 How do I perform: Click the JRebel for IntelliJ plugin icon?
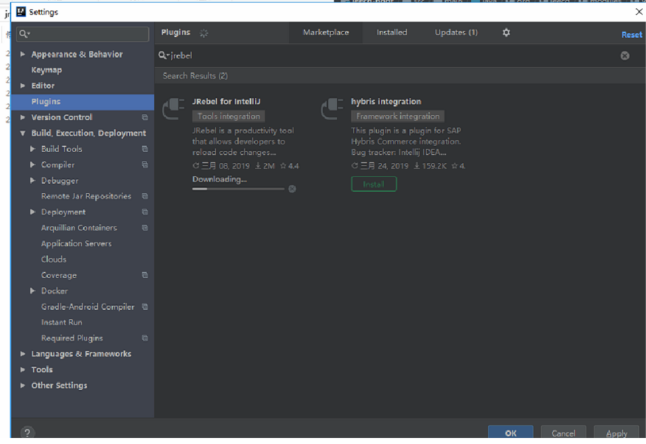[173, 109]
